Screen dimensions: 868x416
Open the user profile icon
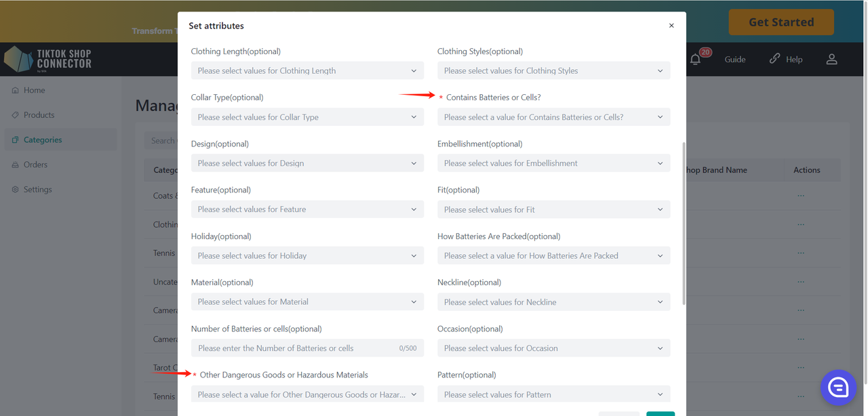(x=831, y=60)
